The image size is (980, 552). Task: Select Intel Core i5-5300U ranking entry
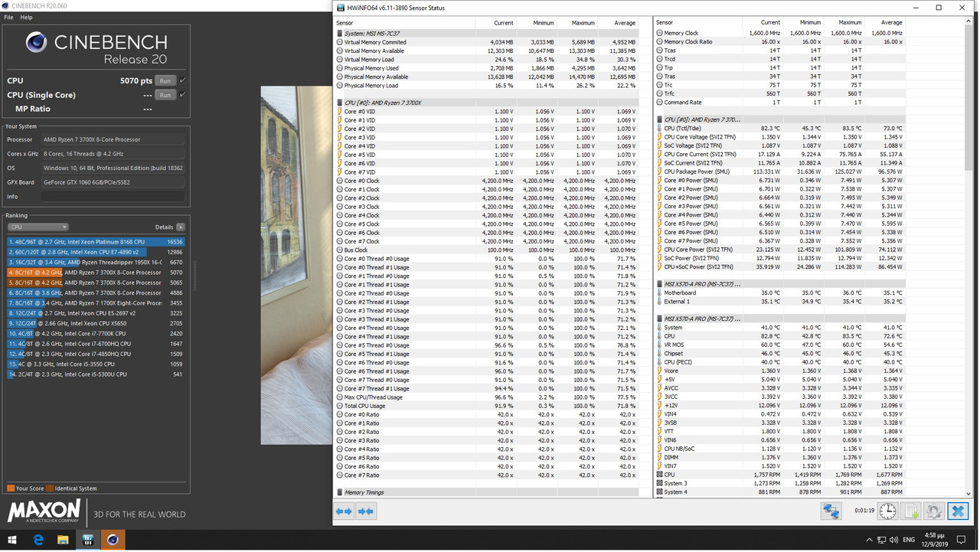click(x=96, y=374)
